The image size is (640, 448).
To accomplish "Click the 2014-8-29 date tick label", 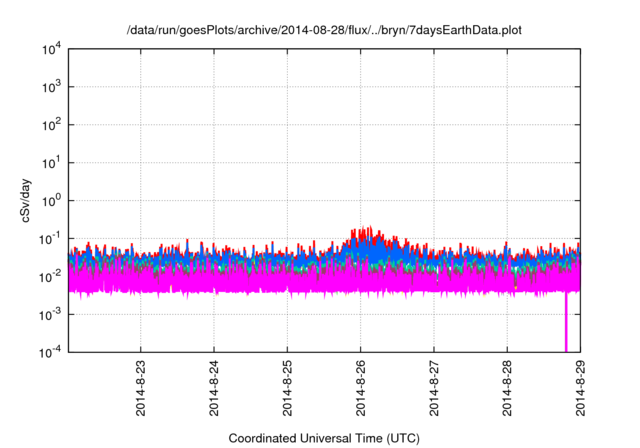I will click(x=580, y=388).
